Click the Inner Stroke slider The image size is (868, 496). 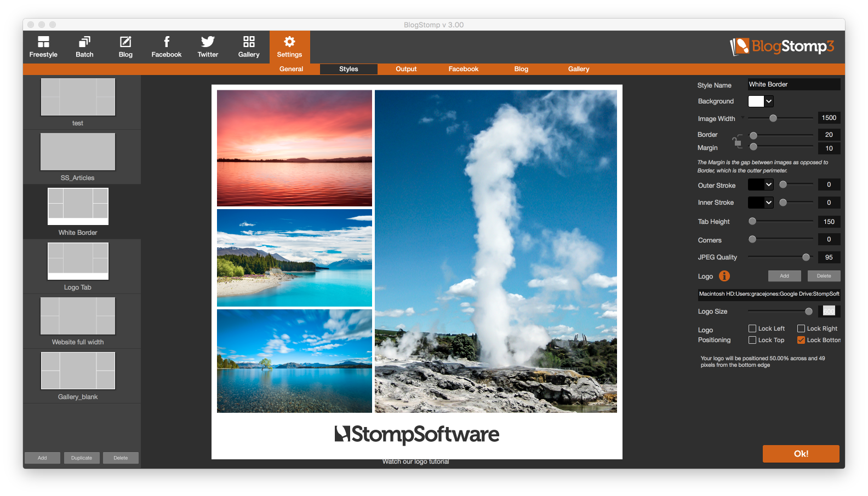tap(797, 203)
